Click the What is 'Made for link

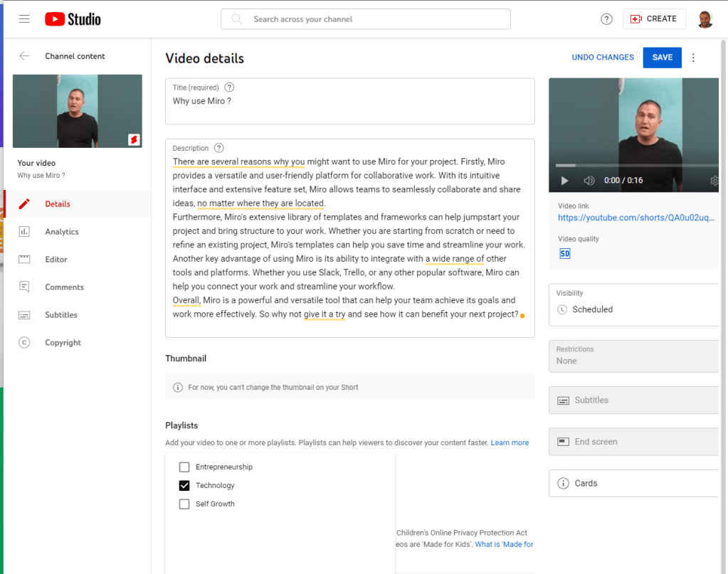click(x=505, y=544)
